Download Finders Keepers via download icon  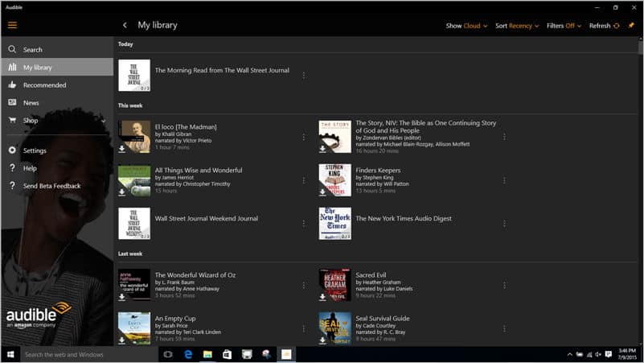tap(323, 192)
